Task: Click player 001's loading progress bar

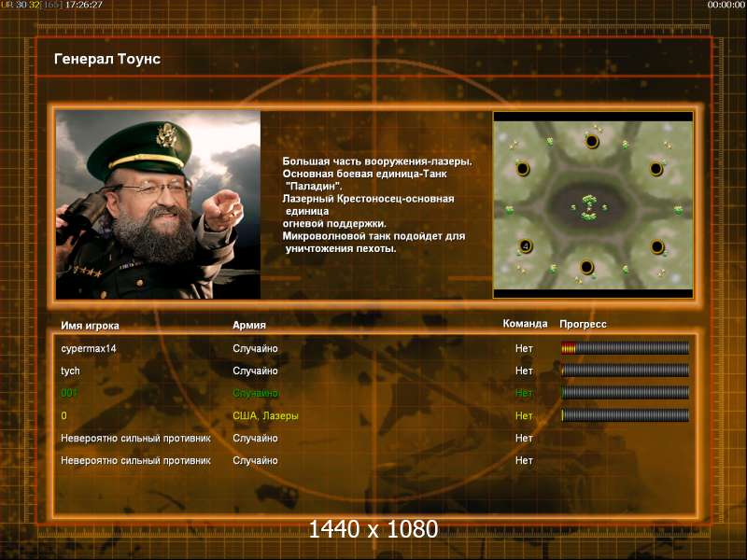Action: (x=625, y=393)
